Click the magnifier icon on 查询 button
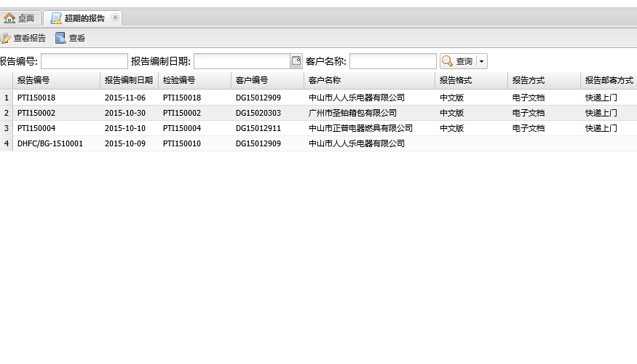 tap(447, 61)
